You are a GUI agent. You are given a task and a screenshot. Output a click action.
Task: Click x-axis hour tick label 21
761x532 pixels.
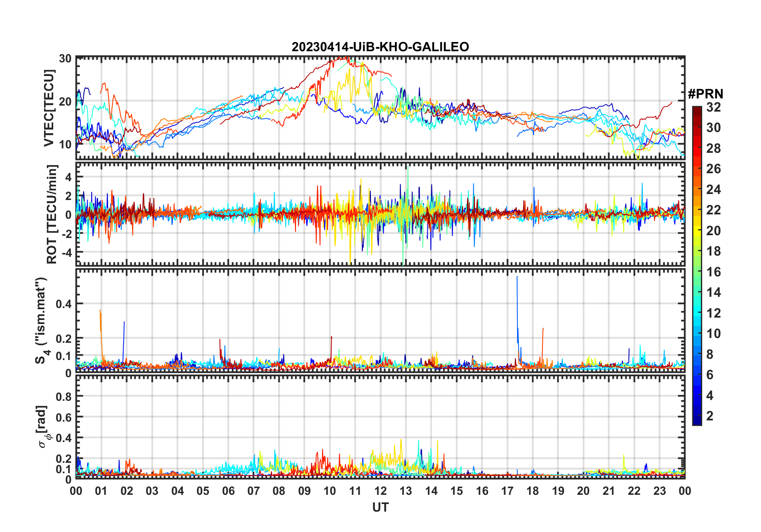(x=609, y=491)
